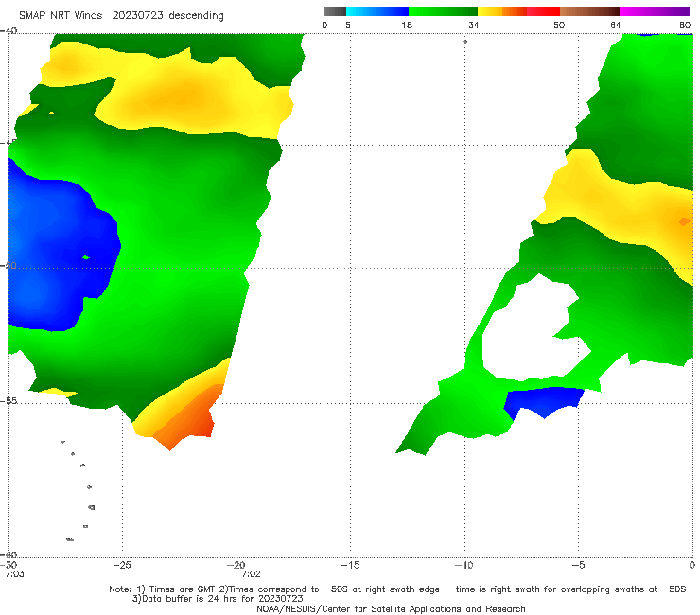Click the gray segment of the color scale

[335, 11]
